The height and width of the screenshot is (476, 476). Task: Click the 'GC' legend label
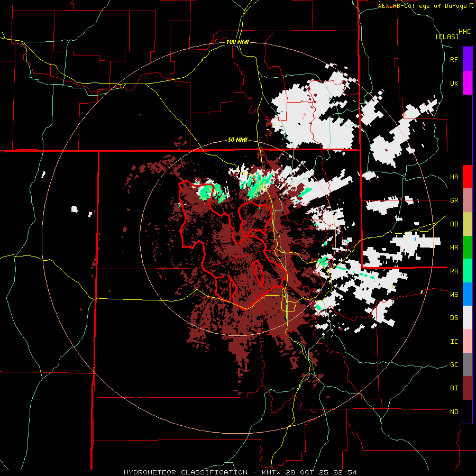[454, 365]
